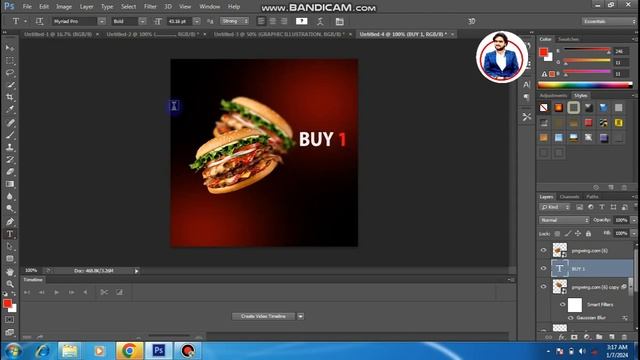Open dropdown arrow beside Create Video Timeline
The image size is (640, 360).
pos(300,316)
